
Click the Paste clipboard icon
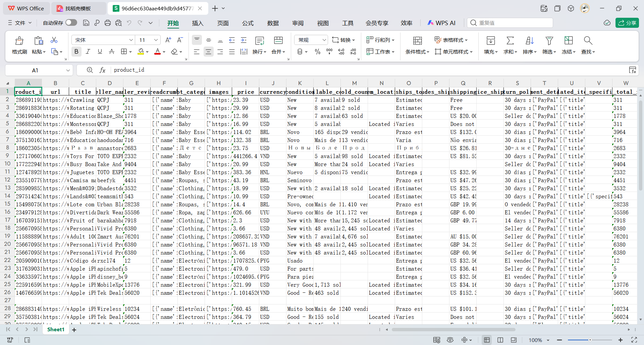(39, 41)
